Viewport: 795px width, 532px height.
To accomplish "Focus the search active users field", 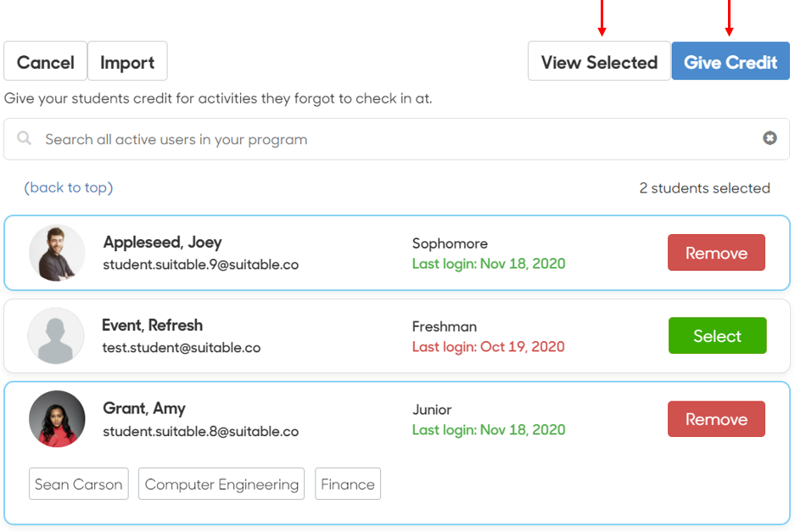I will tap(397, 139).
